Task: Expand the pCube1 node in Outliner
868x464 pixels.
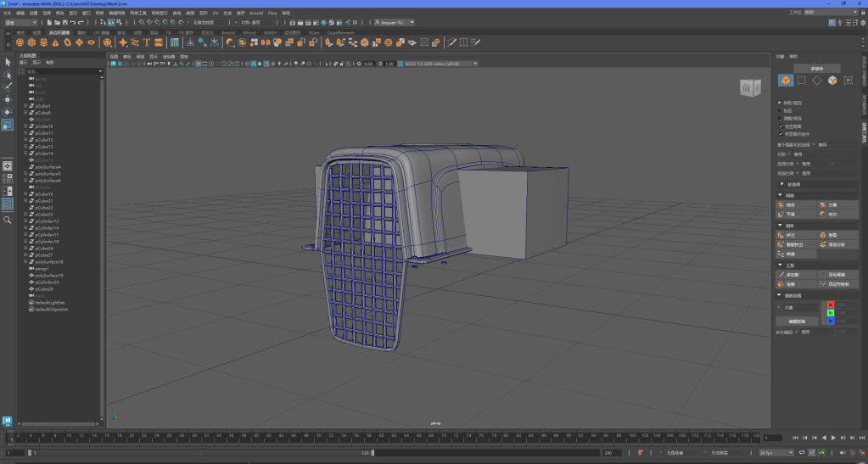Action: click(25, 106)
